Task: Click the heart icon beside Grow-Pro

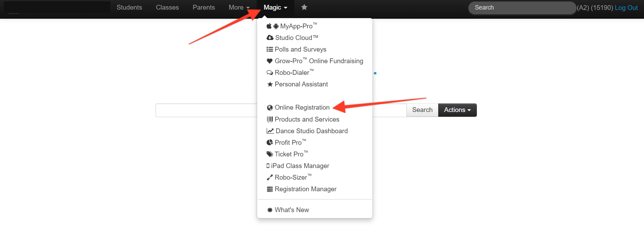Action: (270, 61)
